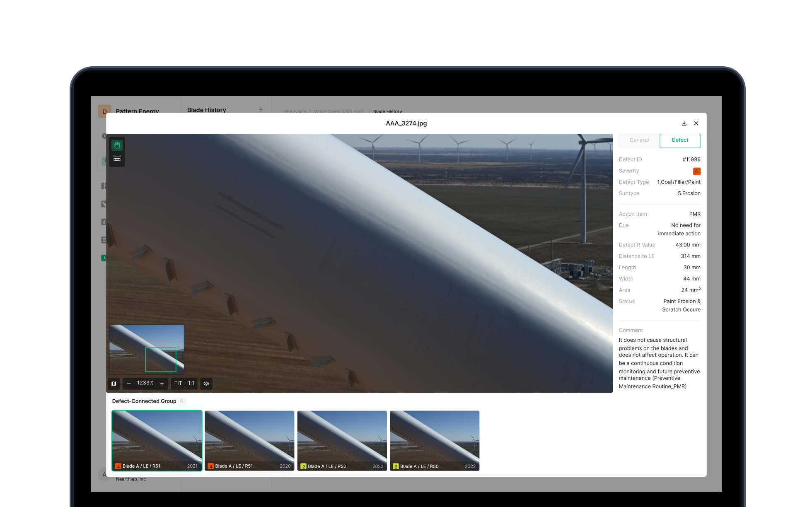The width and height of the screenshot is (812, 507).
Task: Expand the Blade History panel sort arrows
Action: pos(261,110)
